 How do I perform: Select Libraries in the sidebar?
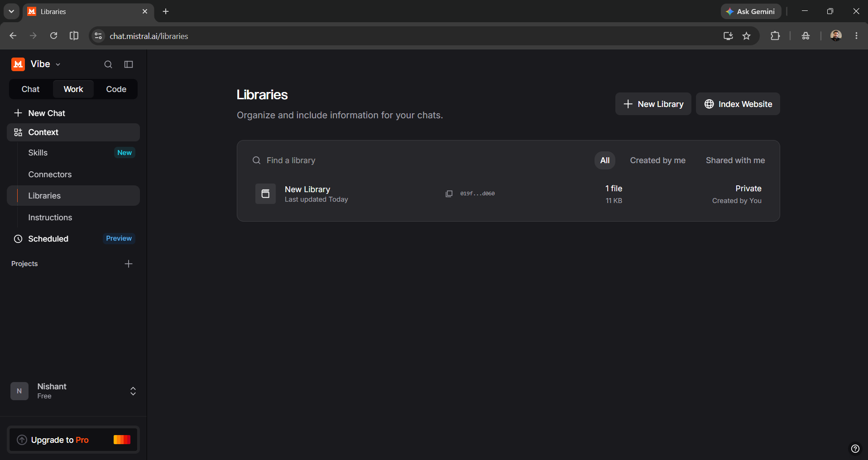73,196
